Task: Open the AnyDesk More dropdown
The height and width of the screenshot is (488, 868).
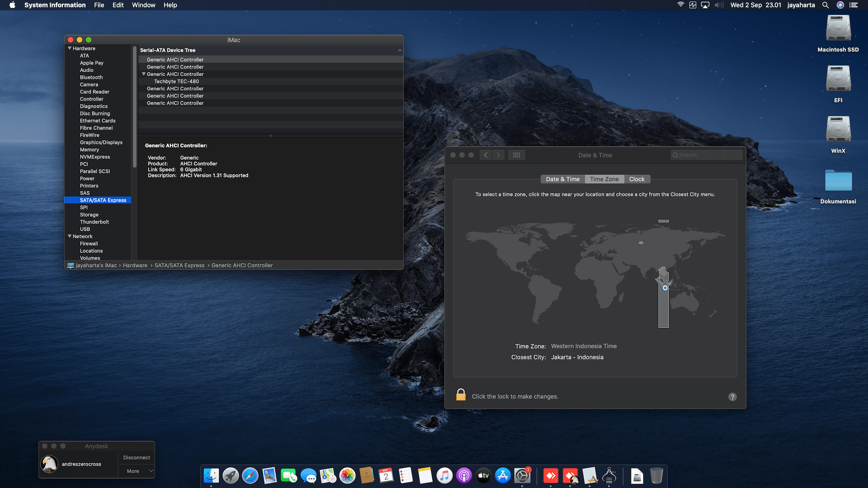Action: [x=137, y=471]
